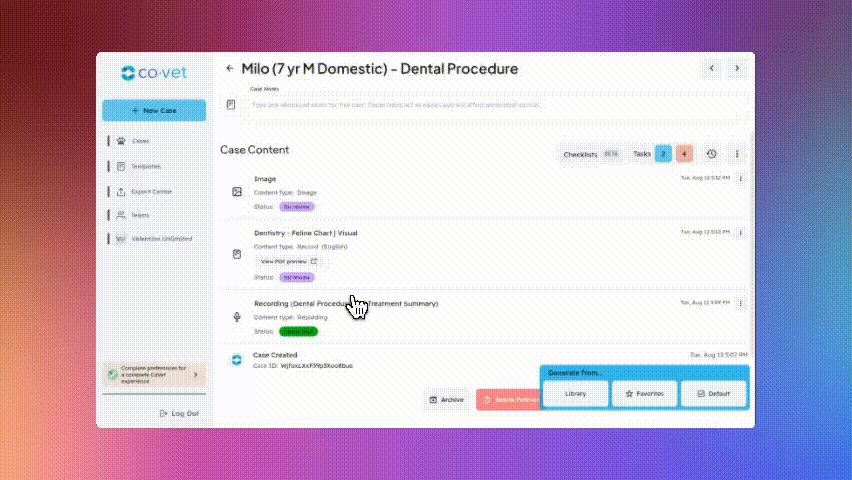
Task: Click the document icon beside Templates
Action: coord(121,166)
